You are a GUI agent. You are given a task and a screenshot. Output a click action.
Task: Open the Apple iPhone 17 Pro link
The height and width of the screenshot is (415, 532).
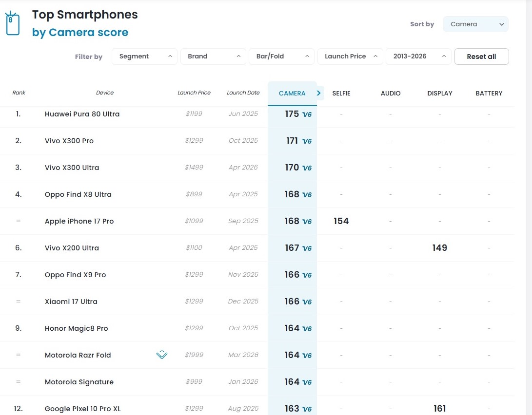point(79,221)
